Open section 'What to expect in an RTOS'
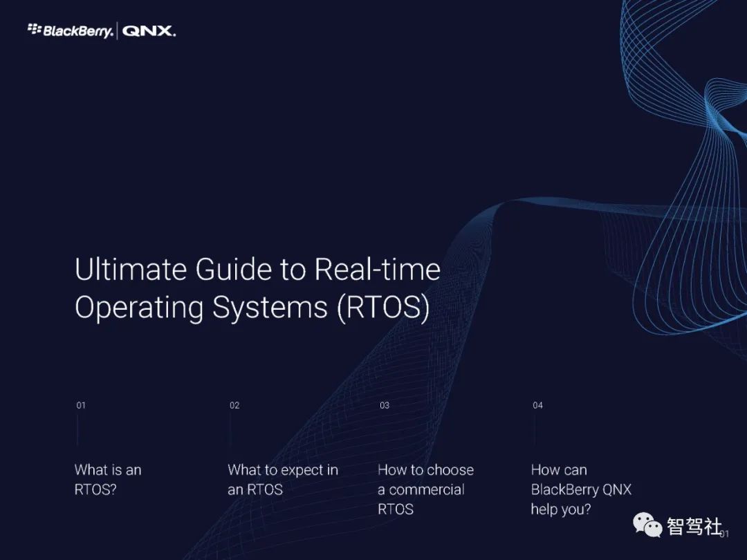This screenshot has height=560, width=747. (283, 480)
